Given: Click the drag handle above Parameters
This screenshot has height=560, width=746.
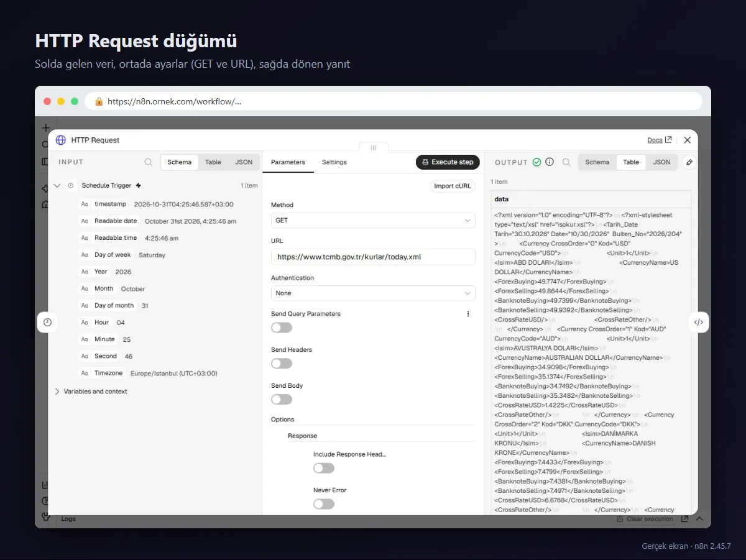Looking at the screenshot, I should click(x=373, y=147).
